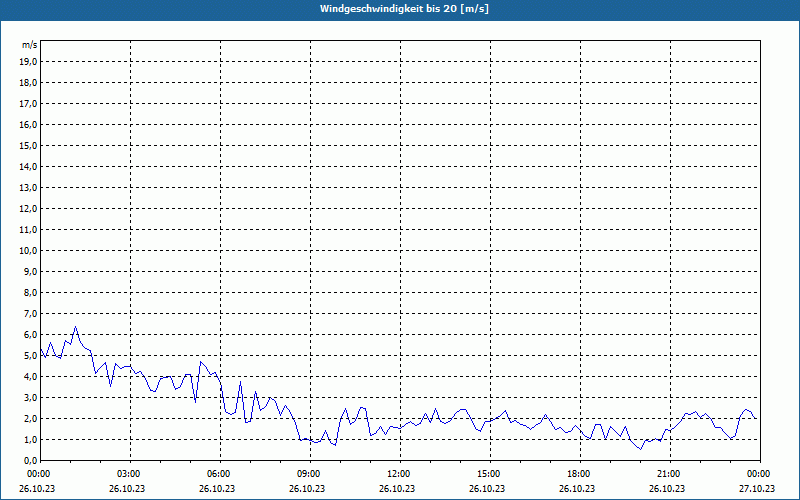800x500 pixels.
Task: Pick the '26.10.23' date under 15:00
Action: coord(487,489)
